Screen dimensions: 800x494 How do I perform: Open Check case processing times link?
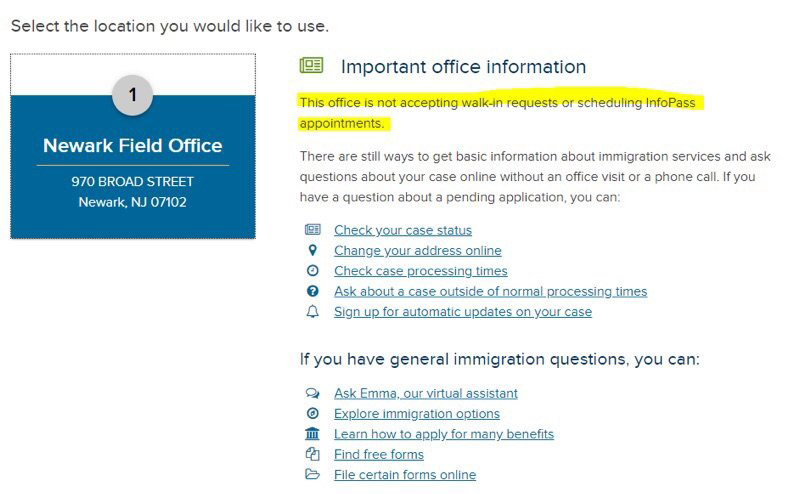tap(421, 271)
